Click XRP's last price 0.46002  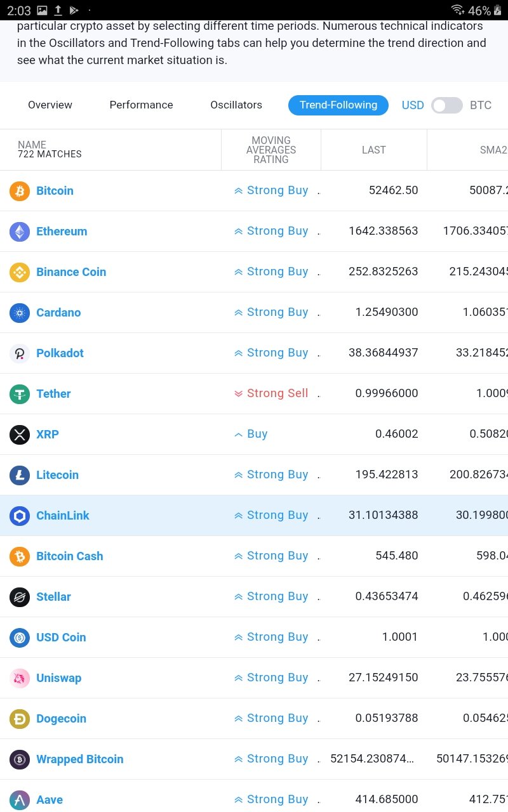397,434
